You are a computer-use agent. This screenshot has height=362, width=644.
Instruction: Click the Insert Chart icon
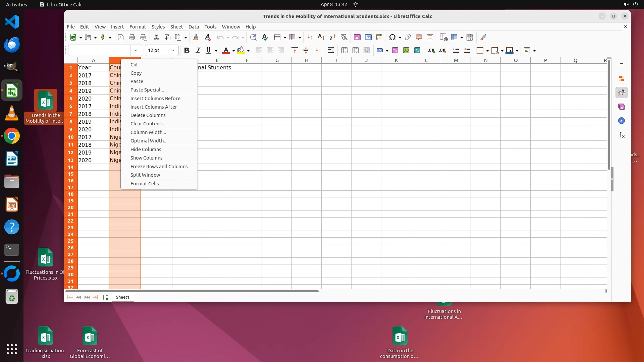[x=368, y=37]
